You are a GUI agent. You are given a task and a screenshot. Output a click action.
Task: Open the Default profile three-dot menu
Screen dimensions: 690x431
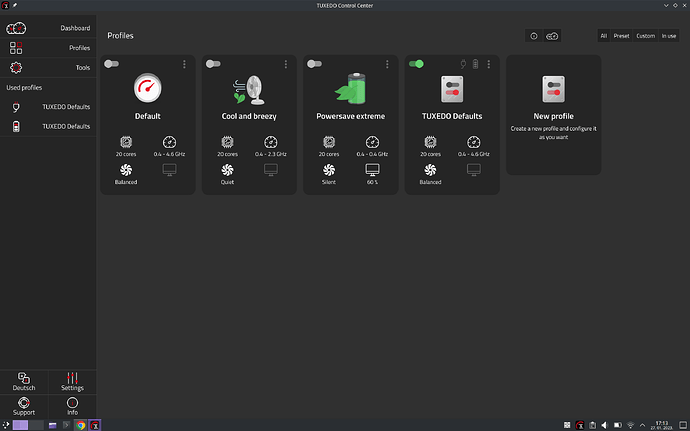click(184, 64)
